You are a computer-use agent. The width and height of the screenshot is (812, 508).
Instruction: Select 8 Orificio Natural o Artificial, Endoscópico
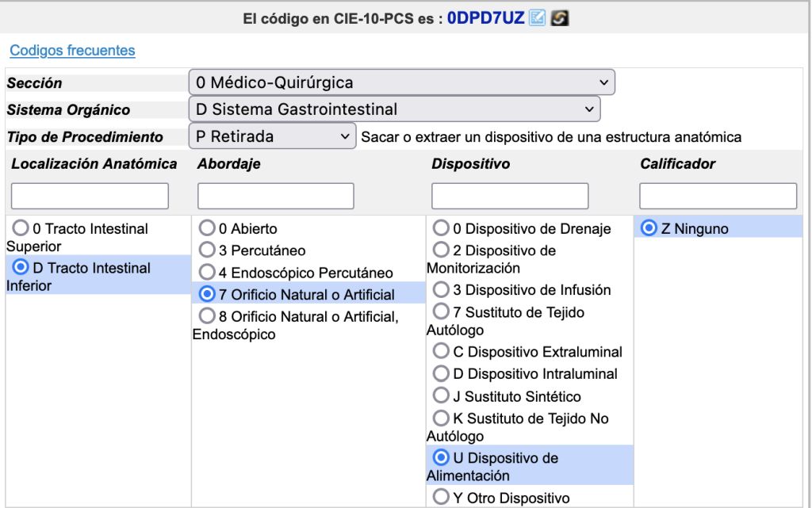coord(208,316)
